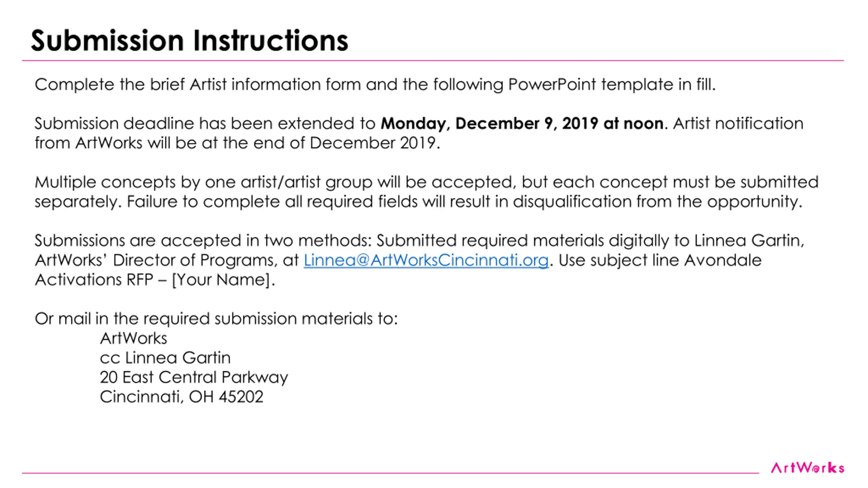Click the ArtWorks logo in the corner

pos(807,468)
